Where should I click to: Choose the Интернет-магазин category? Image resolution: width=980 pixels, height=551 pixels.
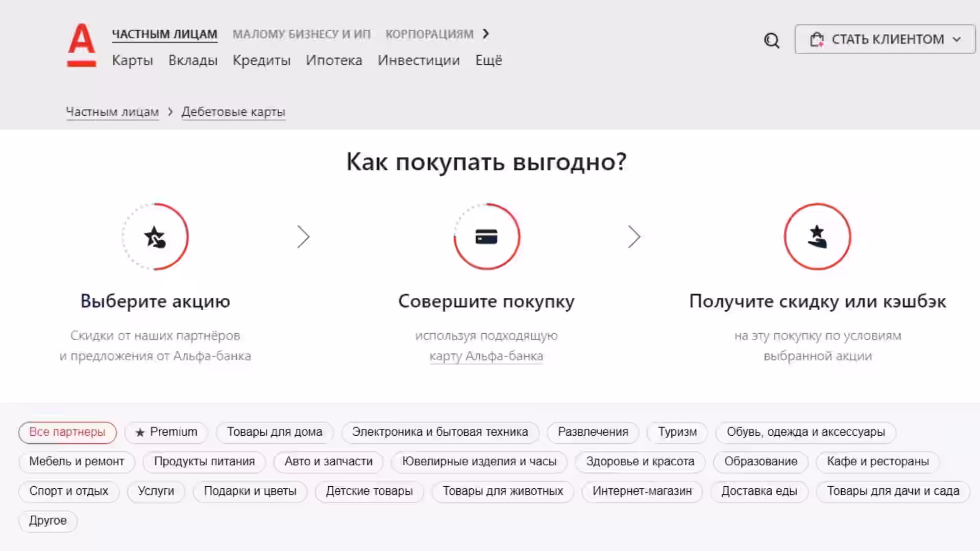[642, 491]
